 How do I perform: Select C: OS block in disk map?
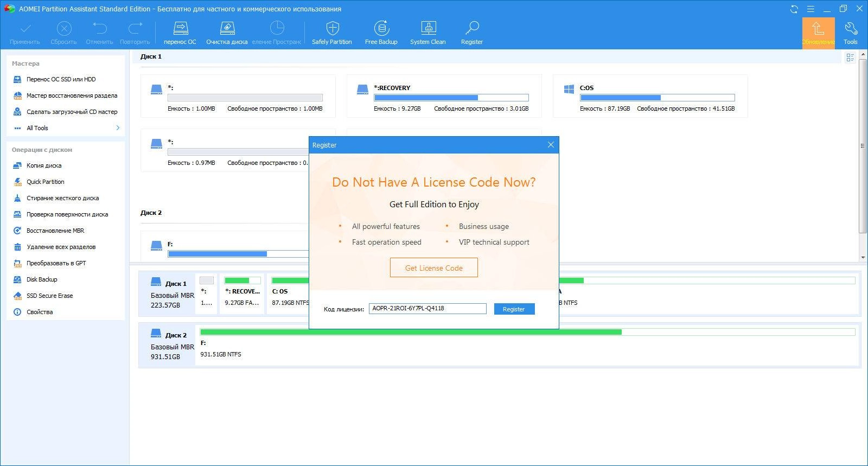pos(289,293)
